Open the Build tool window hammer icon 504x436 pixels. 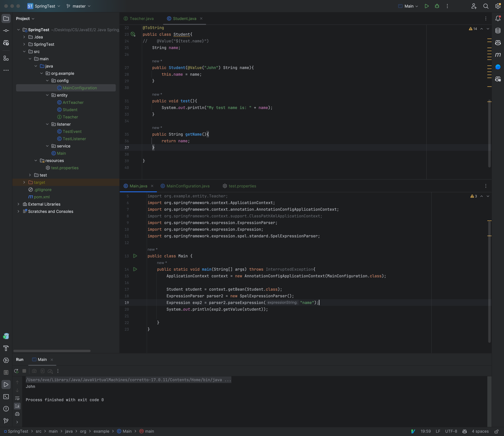tap(6, 348)
